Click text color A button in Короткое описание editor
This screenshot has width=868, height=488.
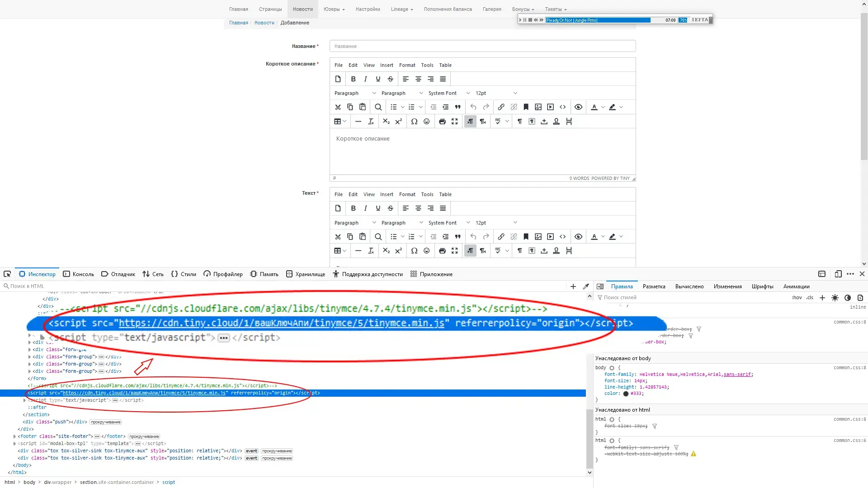pyautogui.click(x=594, y=107)
